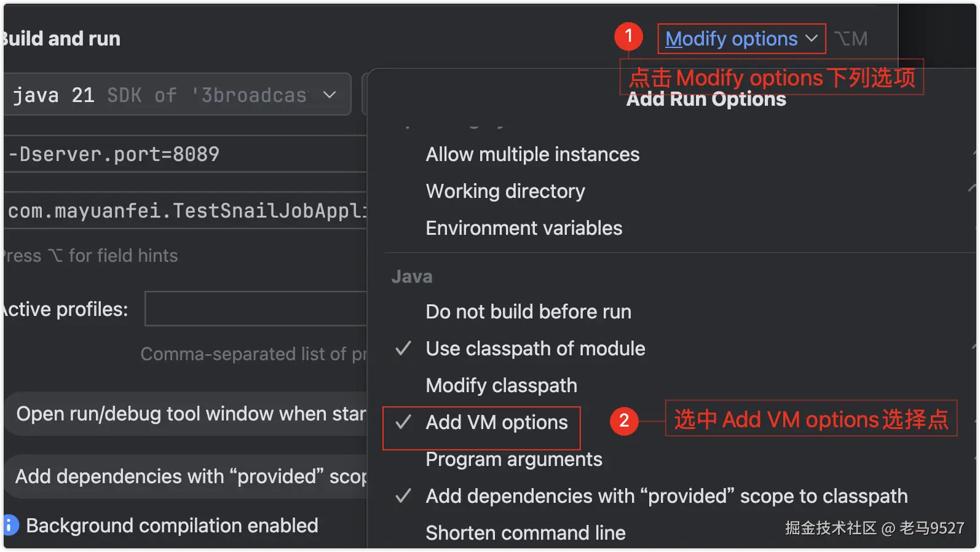980x552 pixels.
Task: Select Working directory from the menu
Action: pos(505,191)
